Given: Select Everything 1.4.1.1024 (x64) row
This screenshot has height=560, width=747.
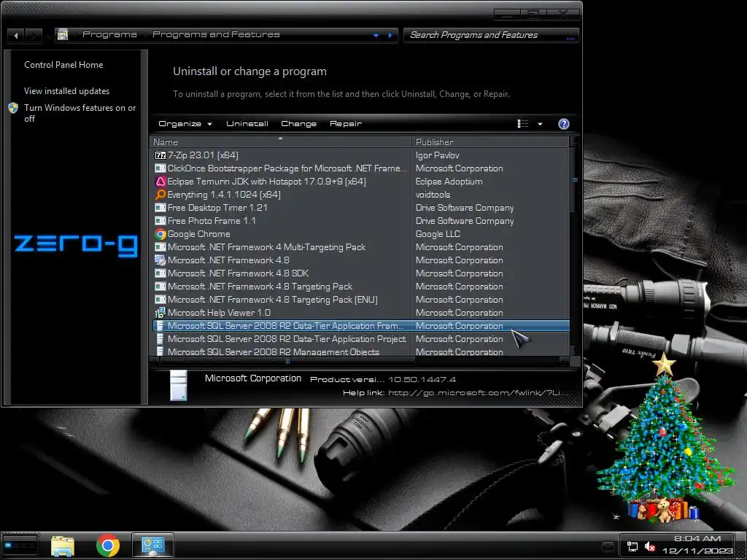Looking at the screenshot, I should [360, 194].
